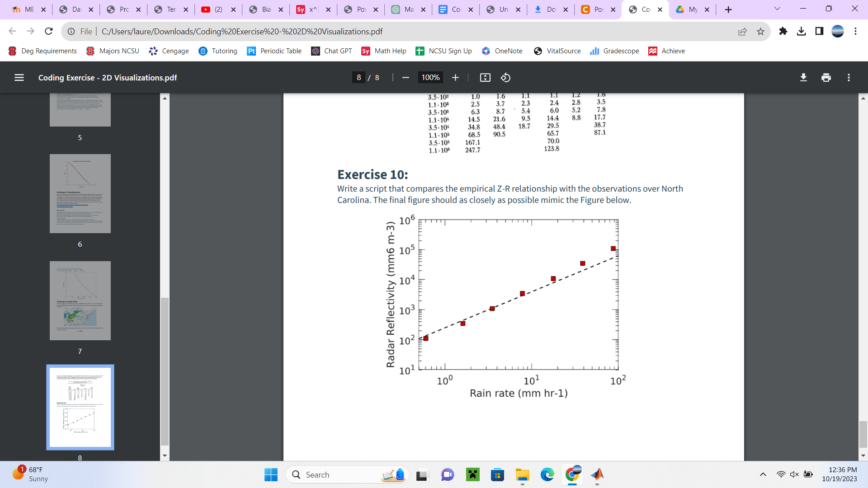This screenshot has height=488, width=868.
Task: Switch to the YouTube tab
Action: click(212, 9)
